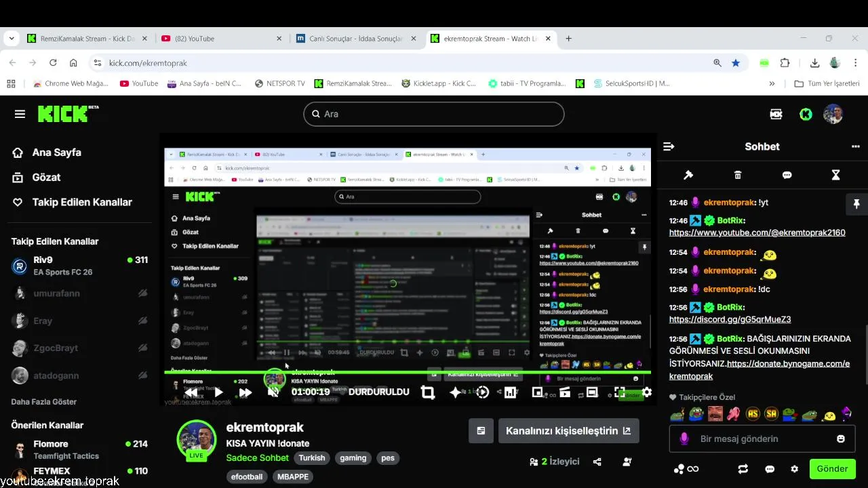Click the fast forward button in video player
This screenshot has width=868, height=488.
(245, 392)
